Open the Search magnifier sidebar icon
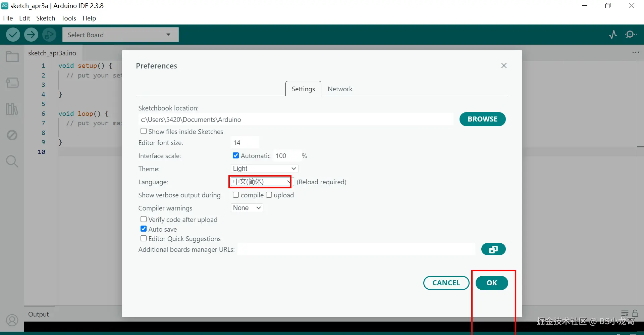This screenshot has width=644, height=335. coord(12,161)
